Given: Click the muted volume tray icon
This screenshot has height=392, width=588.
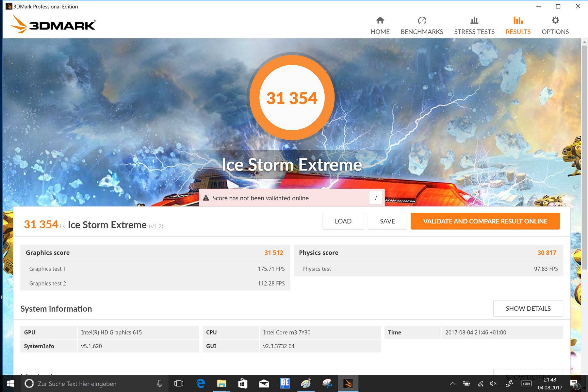Looking at the screenshot, I should point(494,384).
